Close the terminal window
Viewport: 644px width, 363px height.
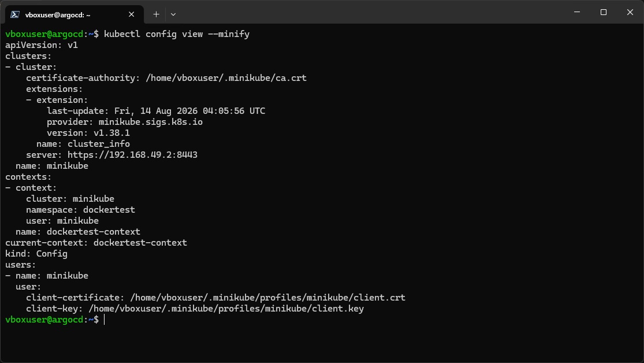pyautogui.click(x=630, y=12)
